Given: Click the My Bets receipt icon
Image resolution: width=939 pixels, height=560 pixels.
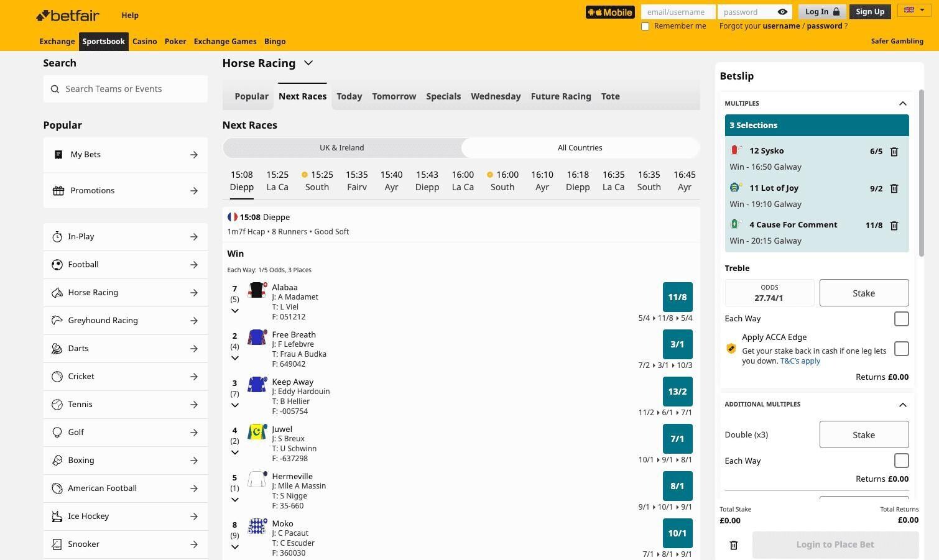Looking at the screenshot, I should click(58, 155).
